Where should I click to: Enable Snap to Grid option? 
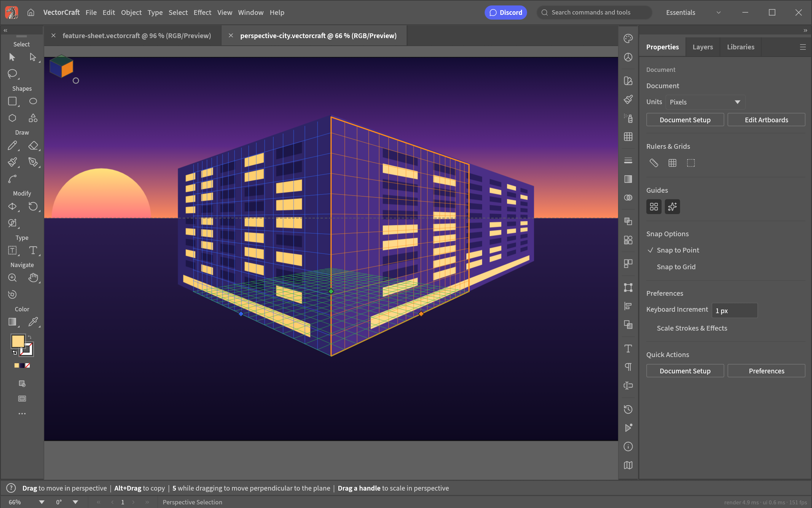[x=676, y=267]
